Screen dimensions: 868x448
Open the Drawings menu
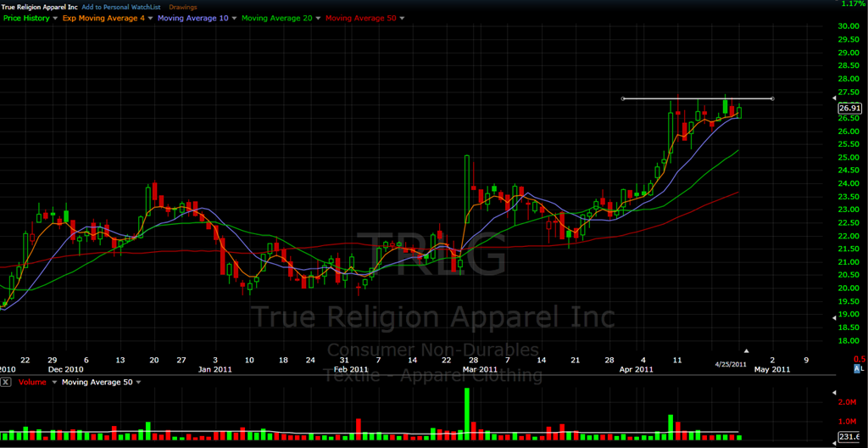(183, 7)
